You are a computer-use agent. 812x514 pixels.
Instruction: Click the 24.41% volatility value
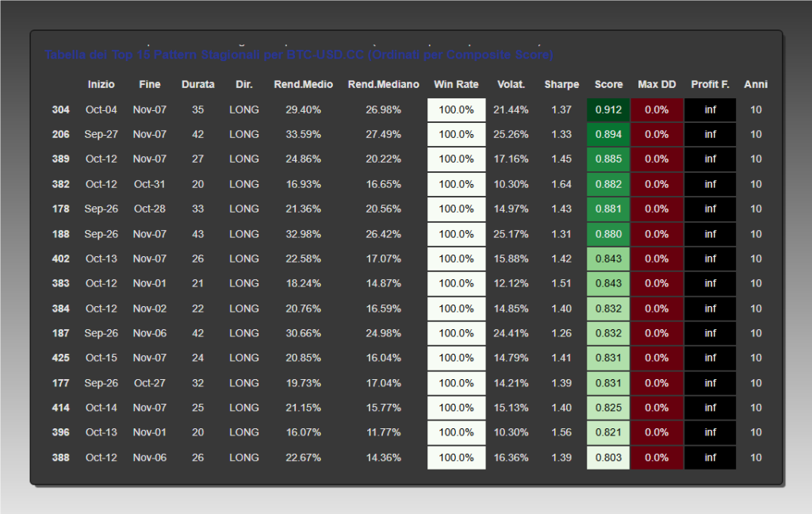(511, 333)
